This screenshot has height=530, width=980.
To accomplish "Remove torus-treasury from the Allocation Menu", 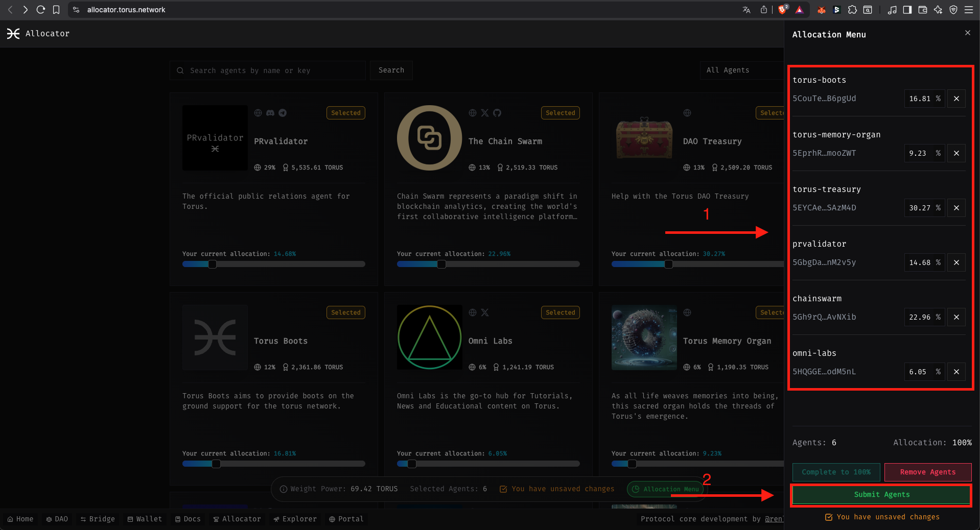I will point(956,208).
